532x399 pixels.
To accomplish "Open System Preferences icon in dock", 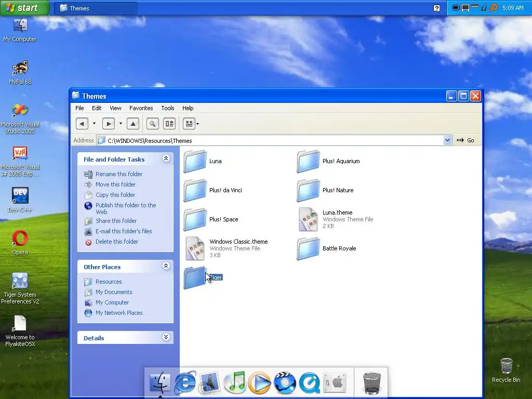I will tap(334, 383).
